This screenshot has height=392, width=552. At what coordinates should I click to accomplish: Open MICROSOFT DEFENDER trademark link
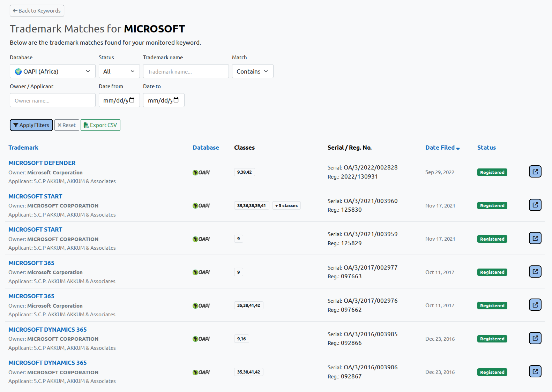(x=42, y=163)
